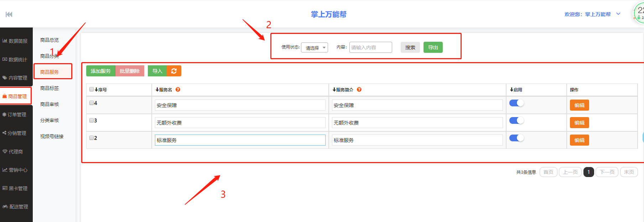Screen dimensions: 644x222
Task: Click 编辑 button for 无额外收费 row
Action: pos(579,123)
